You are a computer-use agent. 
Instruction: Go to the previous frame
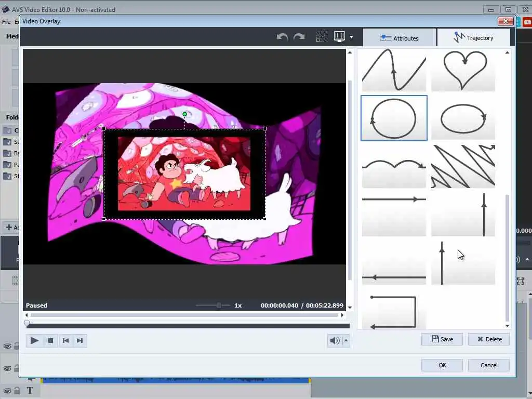coord(65,341)
